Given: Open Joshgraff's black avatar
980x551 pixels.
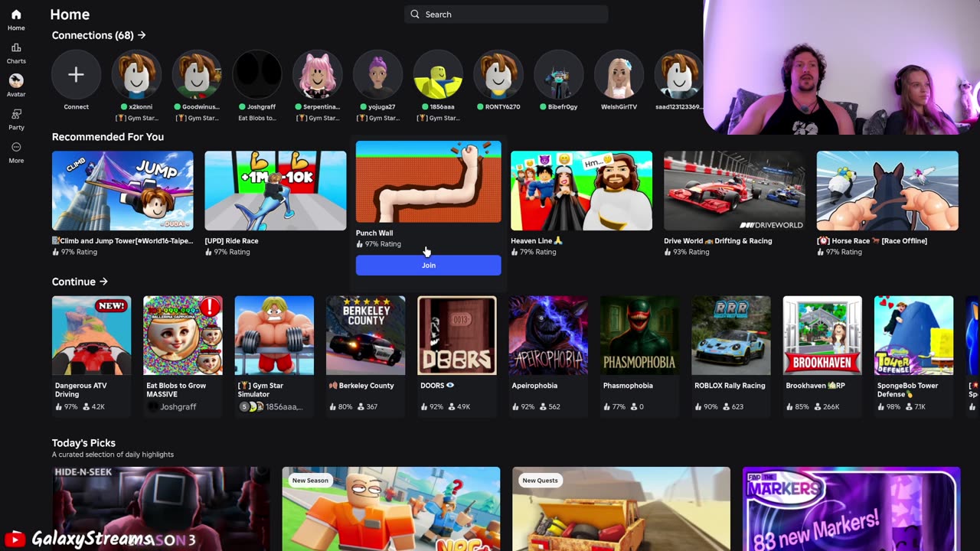Looking at the screenshot, I should [257, 74].
